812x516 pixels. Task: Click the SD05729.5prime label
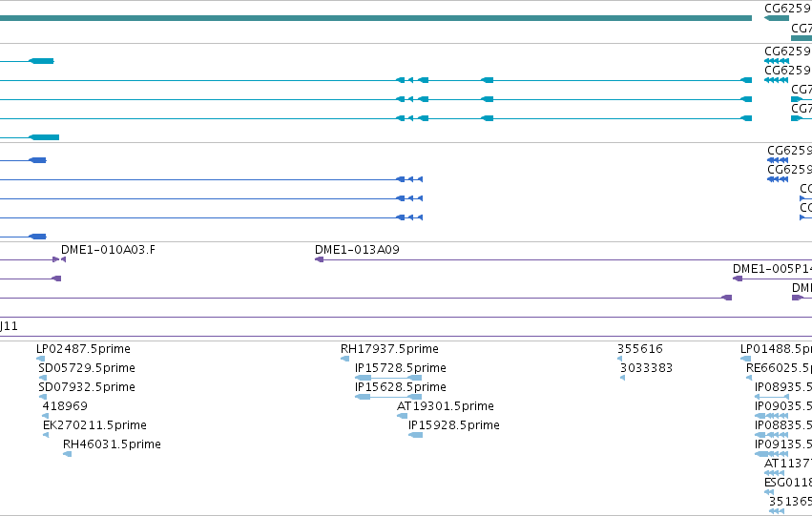tap(87, 368)
